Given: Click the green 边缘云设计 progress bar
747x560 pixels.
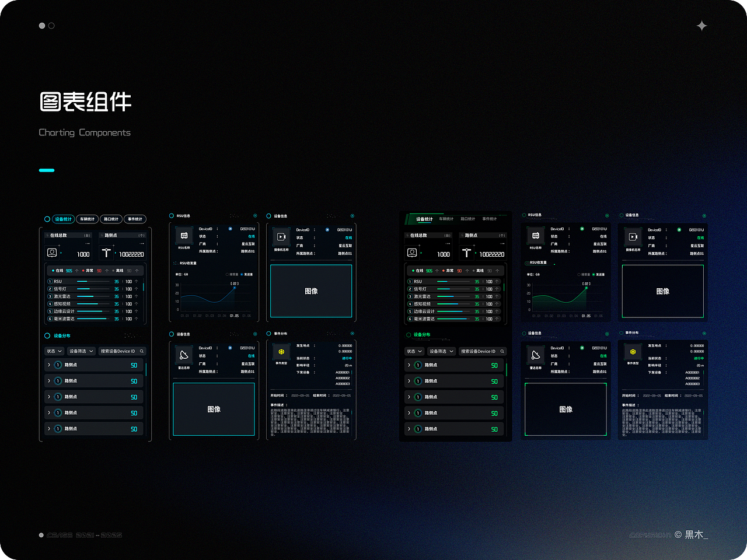Looking at the screenshot, I should (x=453, y=311).
